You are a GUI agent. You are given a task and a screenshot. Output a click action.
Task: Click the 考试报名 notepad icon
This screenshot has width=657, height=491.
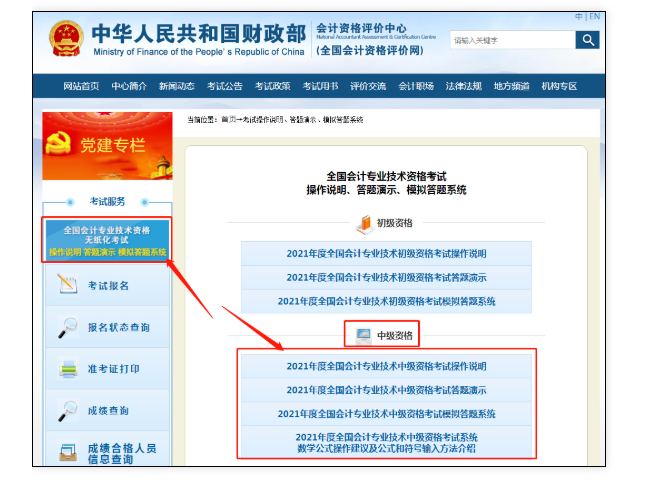67,284
